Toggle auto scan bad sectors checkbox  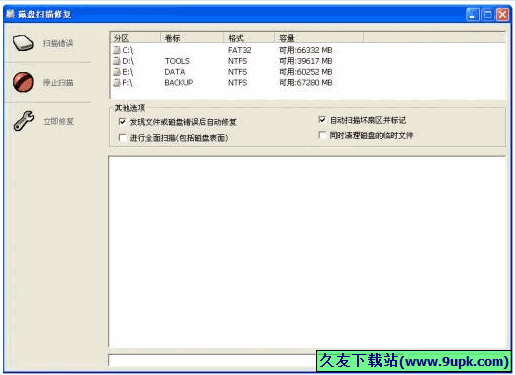pos(322,120)
